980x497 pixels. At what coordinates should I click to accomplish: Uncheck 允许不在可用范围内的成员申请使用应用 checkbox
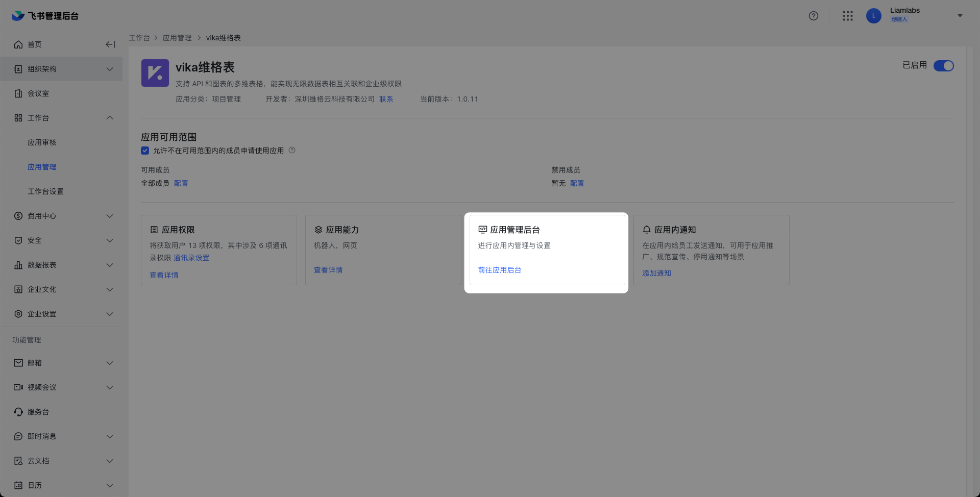point(145,151)
